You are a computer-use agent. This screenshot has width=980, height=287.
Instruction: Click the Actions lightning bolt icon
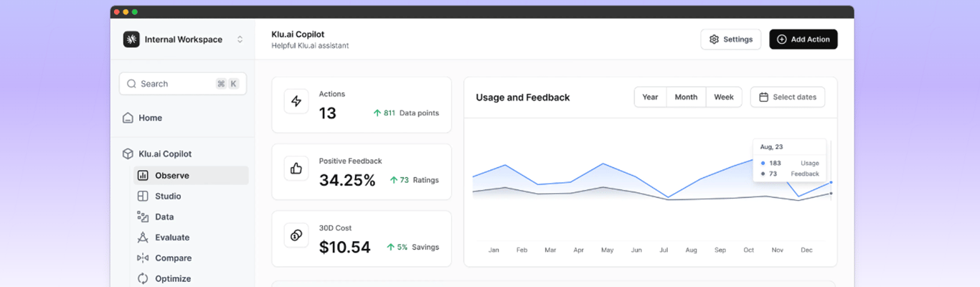[296, 101]
